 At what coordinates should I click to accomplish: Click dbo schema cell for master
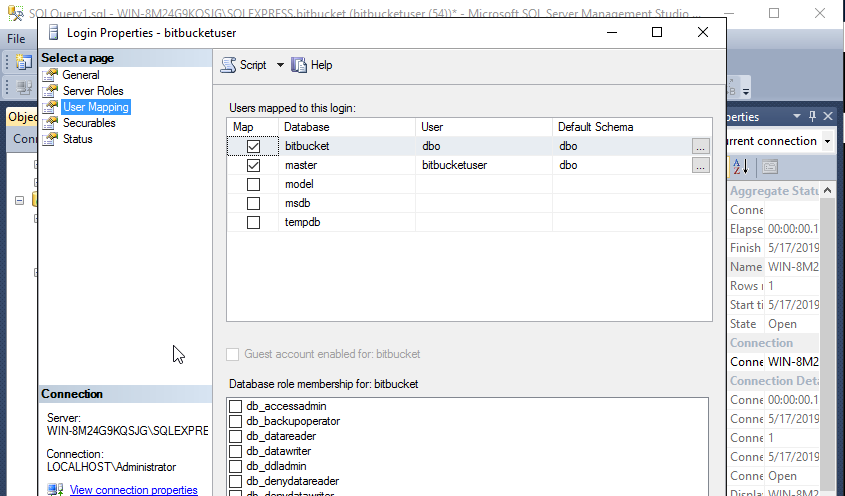coord(621,166)
